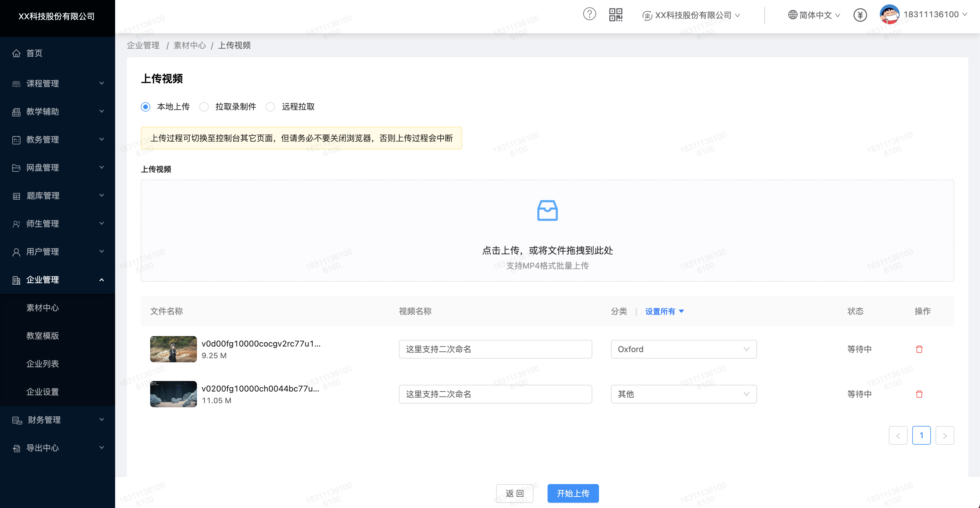Select the 拉取录制件 radio option
Viewport: 980px width, 508px height.
[204, 107]
